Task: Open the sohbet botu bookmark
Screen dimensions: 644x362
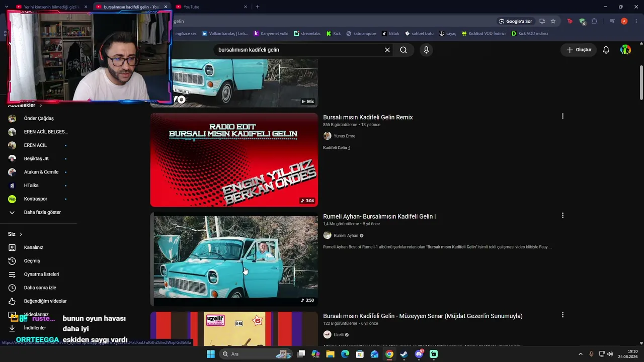Action: (x=419, y=34)
